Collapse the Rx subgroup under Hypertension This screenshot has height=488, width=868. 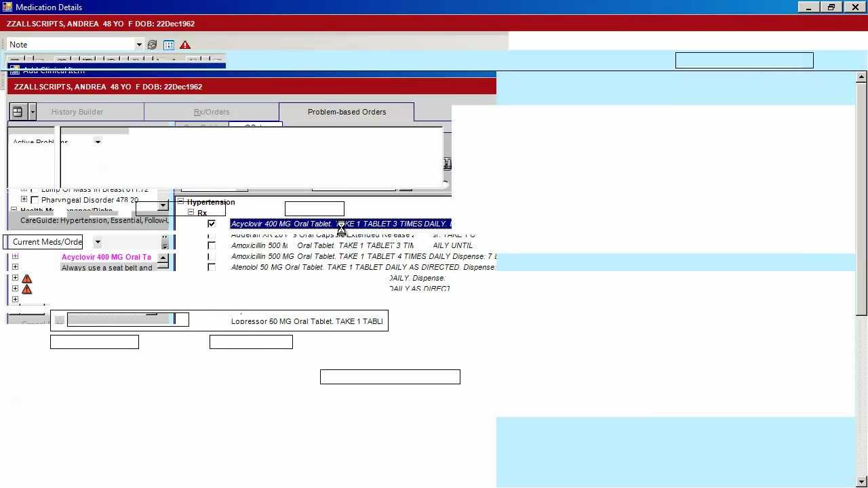point(191,212)
